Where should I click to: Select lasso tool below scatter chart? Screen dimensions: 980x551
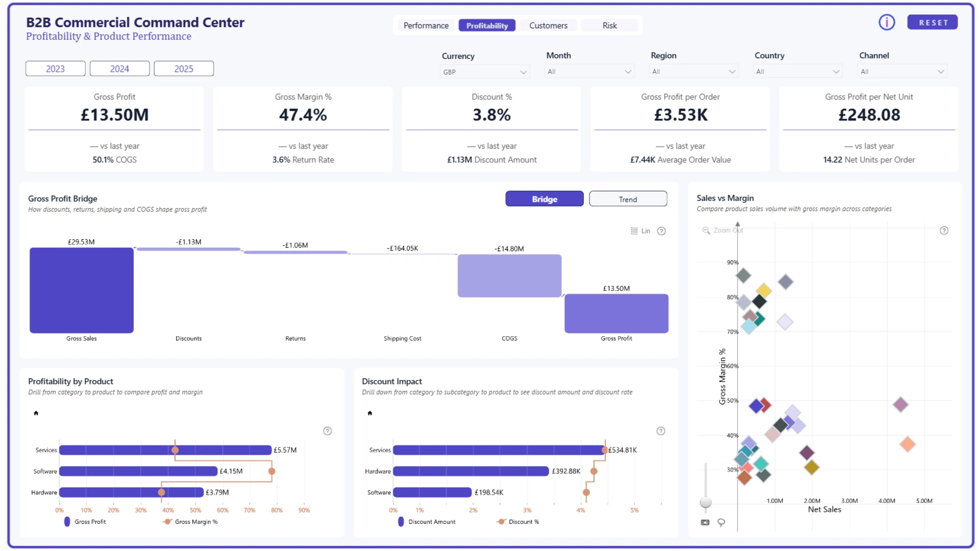[x=721, y=522]
